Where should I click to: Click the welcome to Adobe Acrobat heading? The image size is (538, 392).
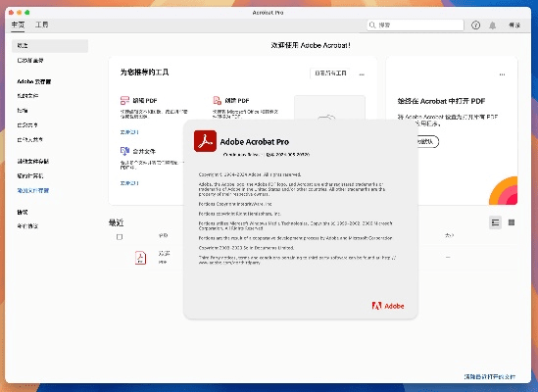pyautogui.click(x=311, y=45)
